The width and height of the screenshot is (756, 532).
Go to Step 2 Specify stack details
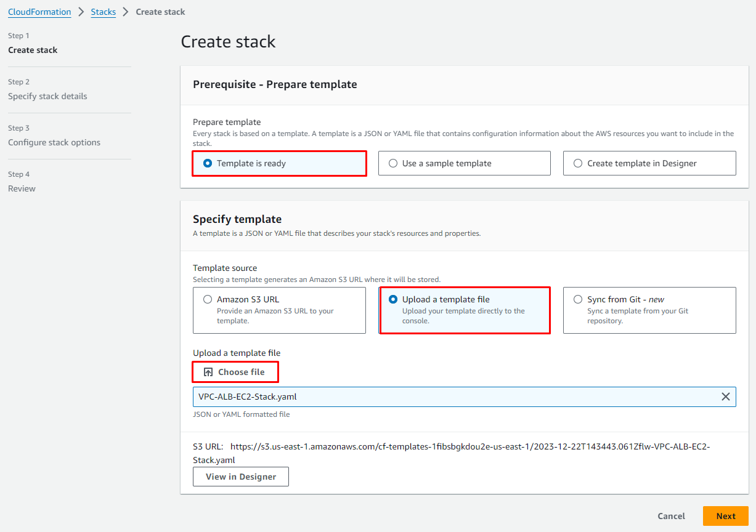[x=47, y=96]
